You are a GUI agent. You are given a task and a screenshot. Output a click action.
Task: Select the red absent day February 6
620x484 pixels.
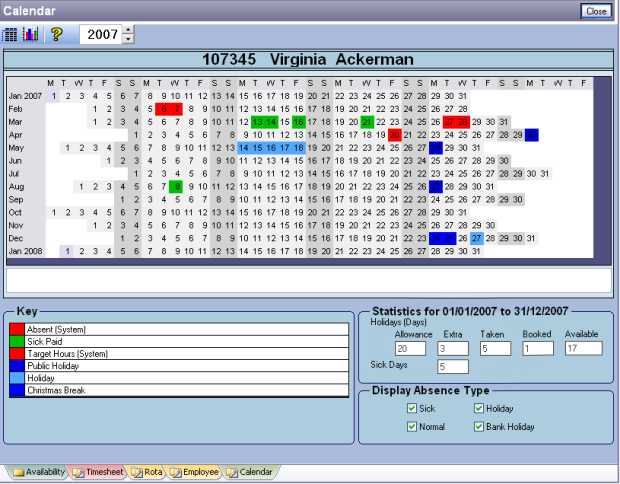tap(163, 108)
